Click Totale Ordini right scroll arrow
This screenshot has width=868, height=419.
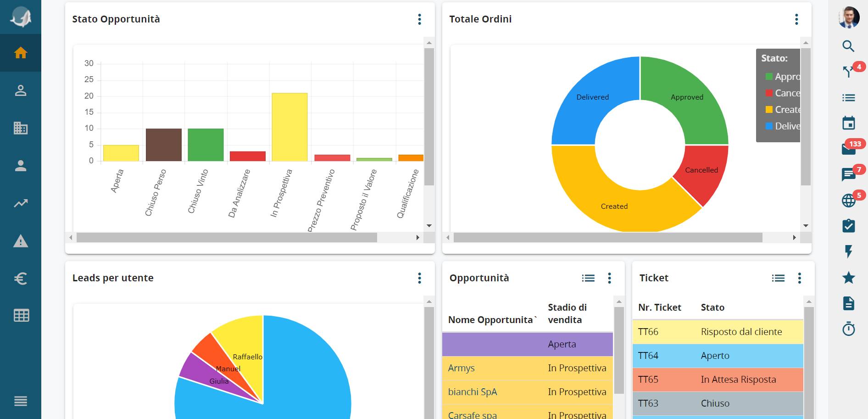[794, 238]
